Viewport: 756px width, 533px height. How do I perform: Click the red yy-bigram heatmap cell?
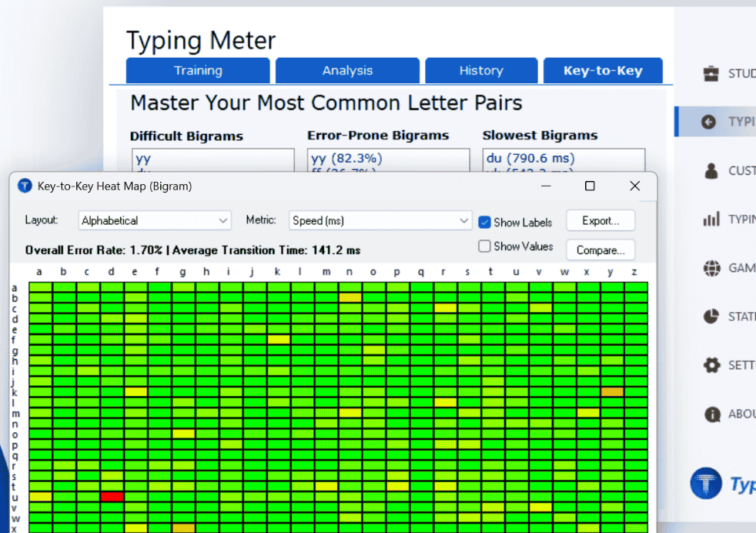click(111, 498)
